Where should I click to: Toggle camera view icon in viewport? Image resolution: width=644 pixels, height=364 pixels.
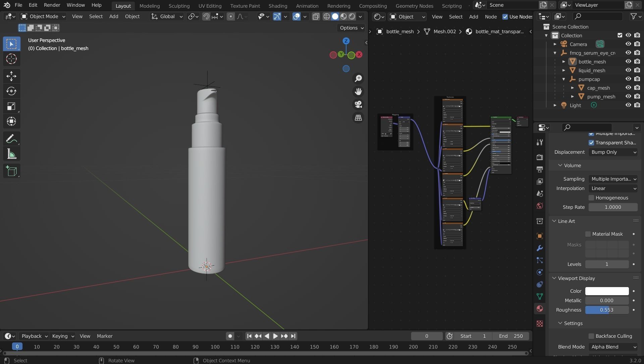coord(358,104)
